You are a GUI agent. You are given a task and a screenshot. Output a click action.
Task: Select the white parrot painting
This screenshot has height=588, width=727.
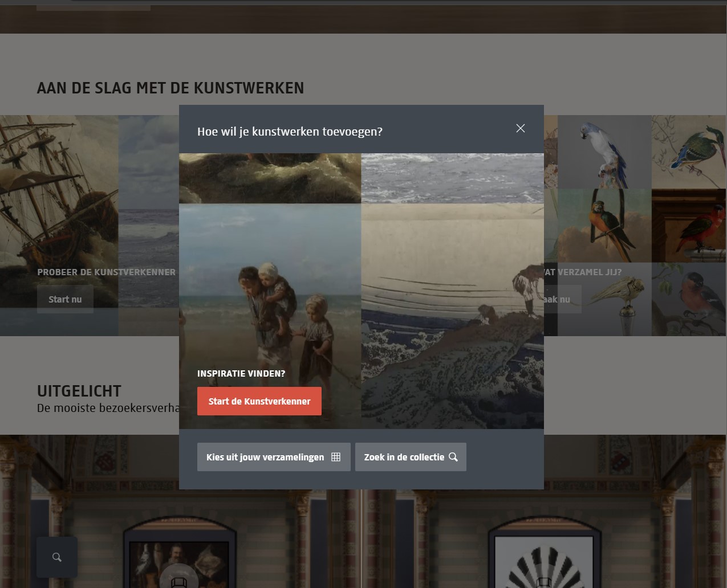pyautogui.click(x=604, y=152)
